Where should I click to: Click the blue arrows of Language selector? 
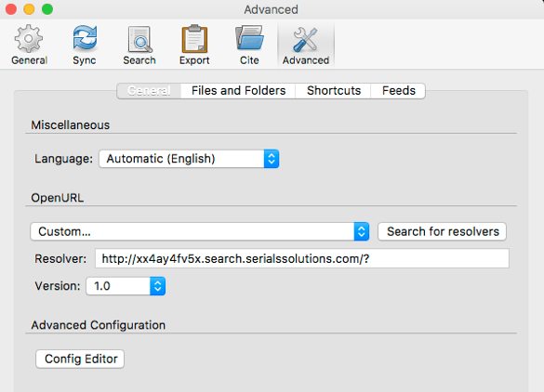[x=272, y=159]
